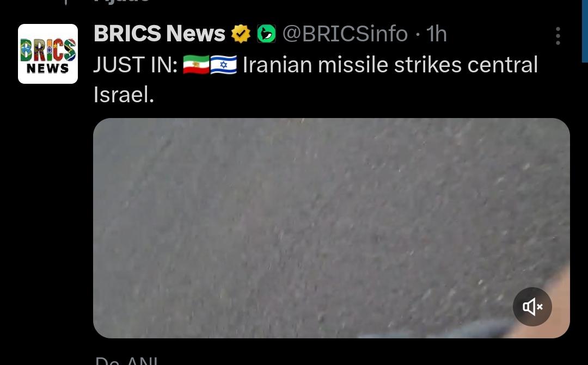Click the Iran flag emoji
The image size is (588, 365).
(196, 64)
